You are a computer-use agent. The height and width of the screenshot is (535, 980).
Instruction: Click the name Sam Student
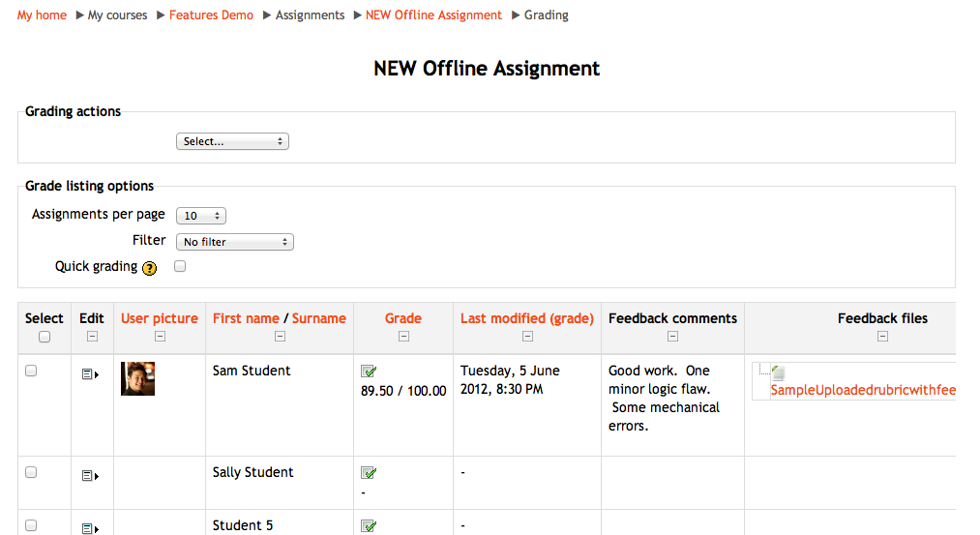tap(252, 371)
